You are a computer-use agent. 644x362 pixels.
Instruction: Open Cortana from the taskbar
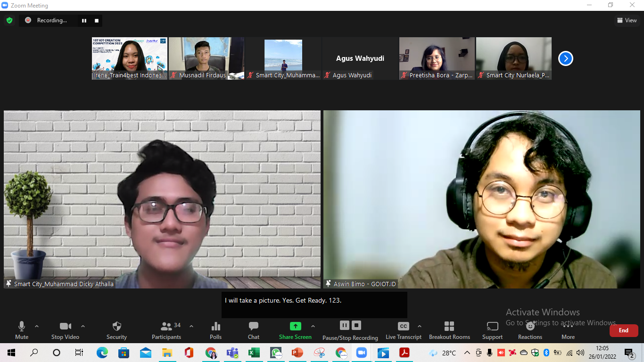57,353
